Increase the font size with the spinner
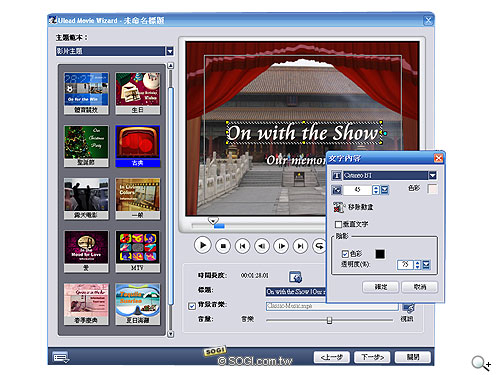 [x=376, y=188]
